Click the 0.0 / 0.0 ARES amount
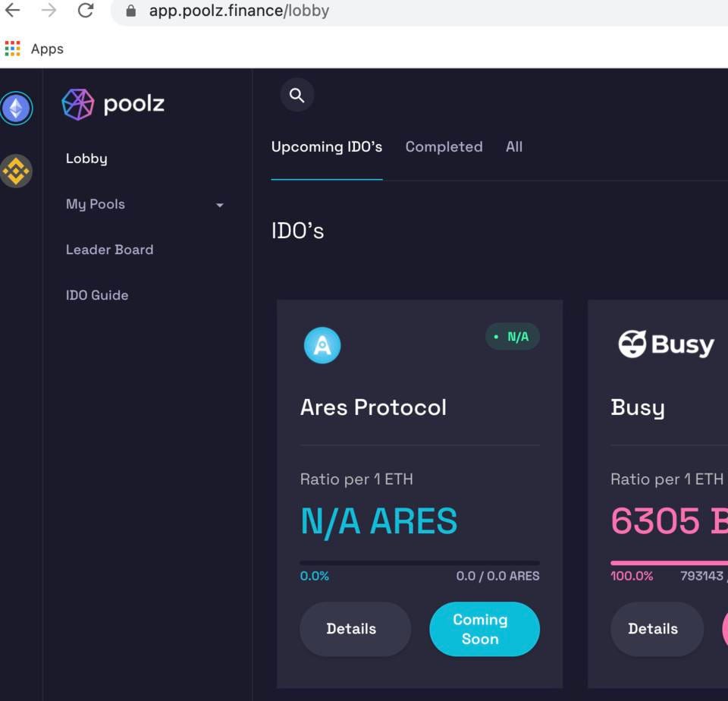The image size is (728, 701). [x=497, y=576]
